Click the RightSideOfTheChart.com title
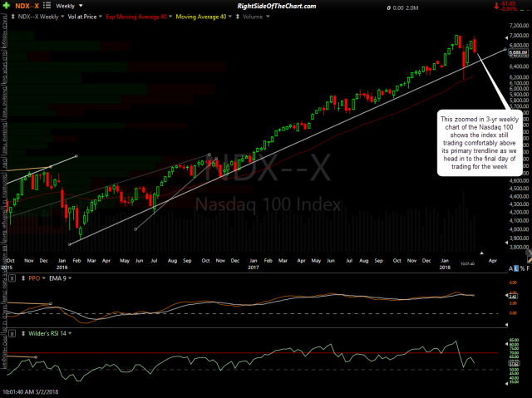The height and width of the screenshot is (398, 532). point(276,6)
